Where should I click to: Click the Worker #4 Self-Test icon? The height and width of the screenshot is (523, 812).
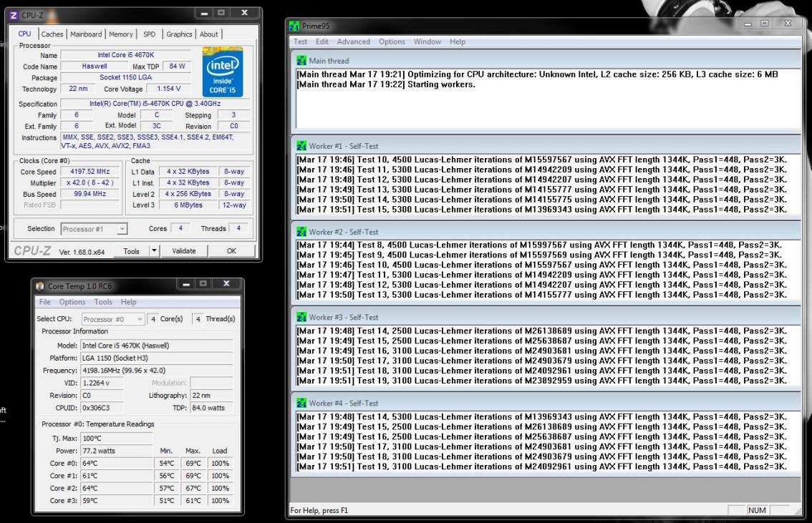pos(301,403)
